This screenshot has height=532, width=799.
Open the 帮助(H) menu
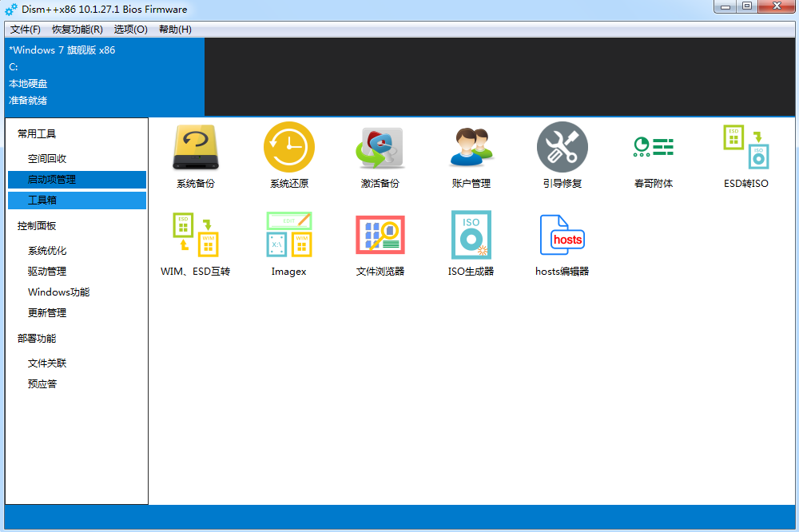point(175,30)
